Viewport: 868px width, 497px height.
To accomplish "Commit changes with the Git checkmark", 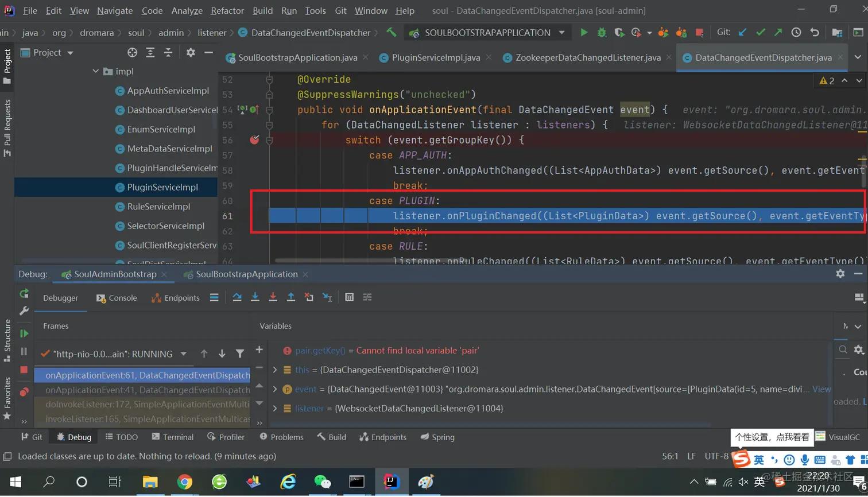I will click(x=761, y=33).
